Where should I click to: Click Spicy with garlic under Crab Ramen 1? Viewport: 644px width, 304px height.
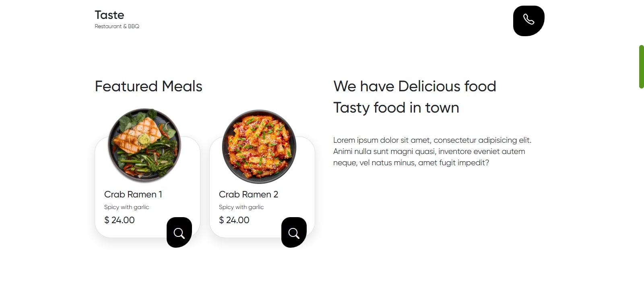[x=127, y=207]
